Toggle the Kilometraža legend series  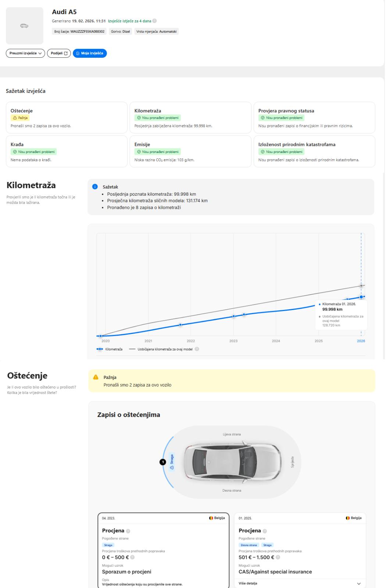click(x=110, y=349)
